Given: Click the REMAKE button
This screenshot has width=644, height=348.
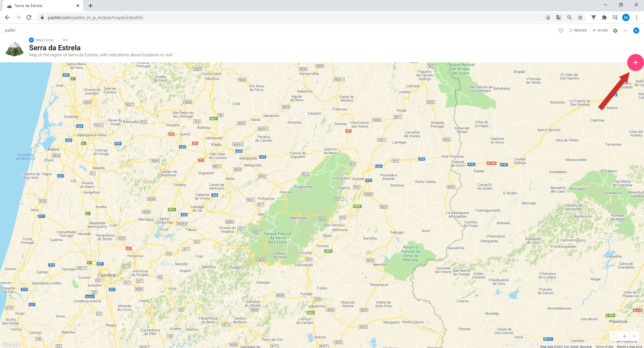Looking at the screenshot, I should (x=578, y=31).
